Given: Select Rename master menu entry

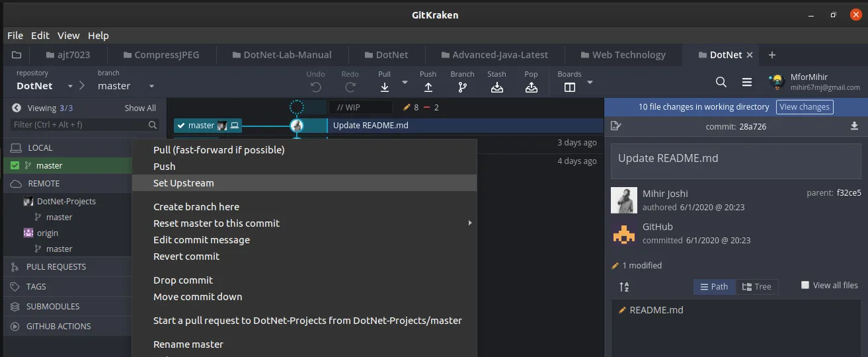Looking at the screenshot, I should 304,344.
